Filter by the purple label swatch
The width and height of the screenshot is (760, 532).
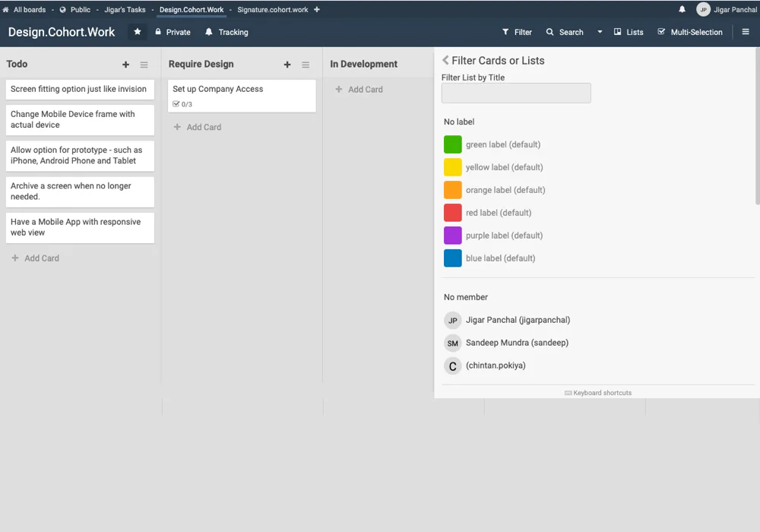[x=453, y=236]
